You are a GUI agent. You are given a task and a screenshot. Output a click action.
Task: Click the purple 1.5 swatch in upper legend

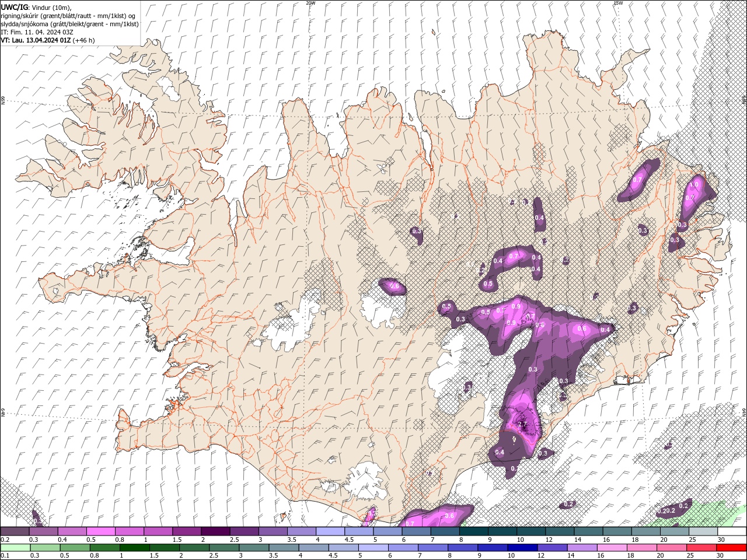pos(187,531)
